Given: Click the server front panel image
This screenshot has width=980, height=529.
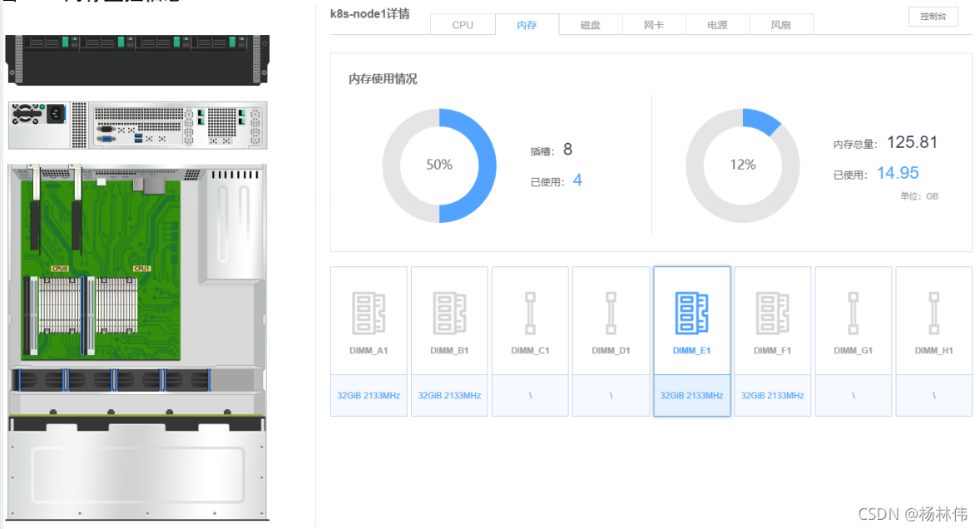Looking at the screenshot, I should pos(137,60).
